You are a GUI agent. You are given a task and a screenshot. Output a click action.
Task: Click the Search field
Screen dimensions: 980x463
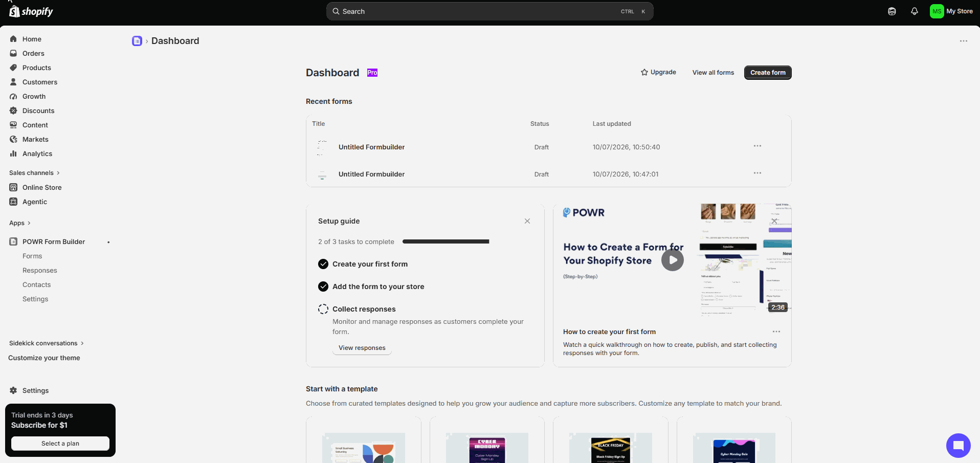tap(490, 11)
